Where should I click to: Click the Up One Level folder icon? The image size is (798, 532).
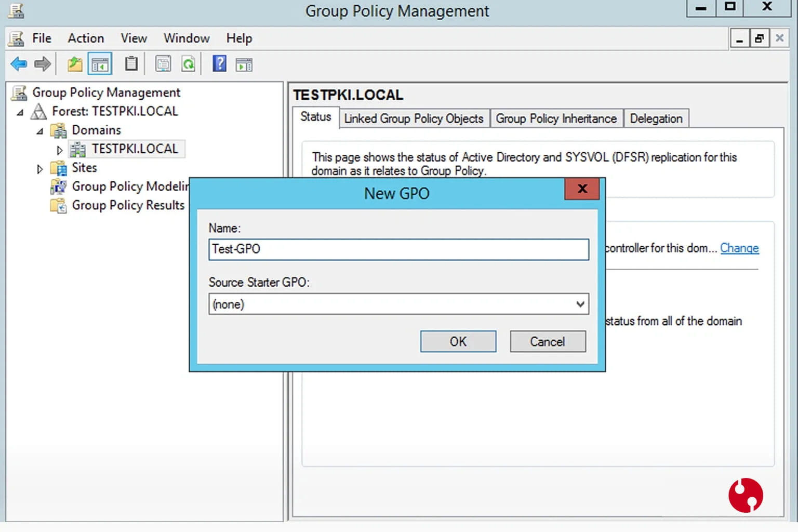[75, 64]
